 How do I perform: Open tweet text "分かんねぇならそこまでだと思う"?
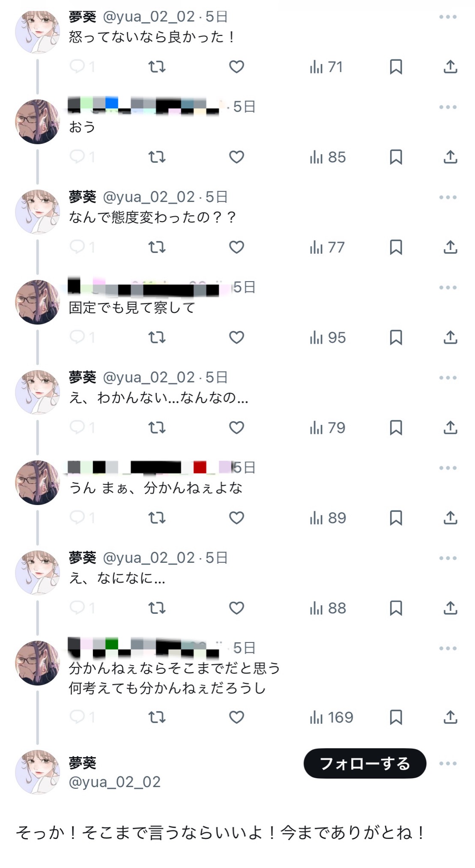click(175, 668)
